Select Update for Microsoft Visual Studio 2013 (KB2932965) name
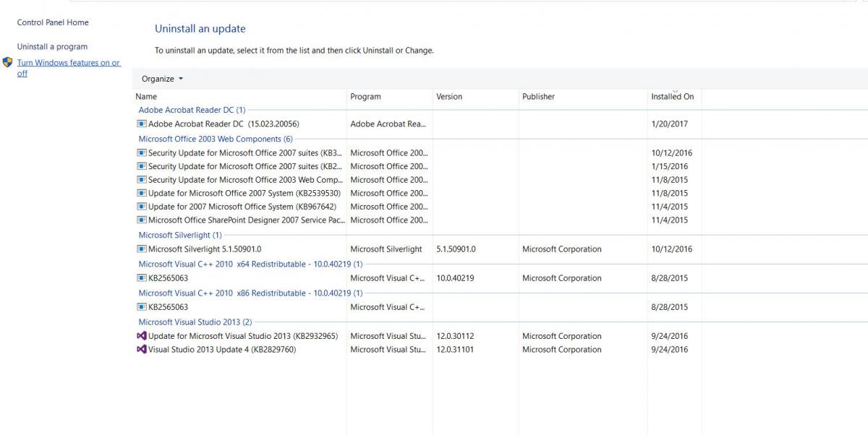Viewport: 868px width, 435px height. 243,336
